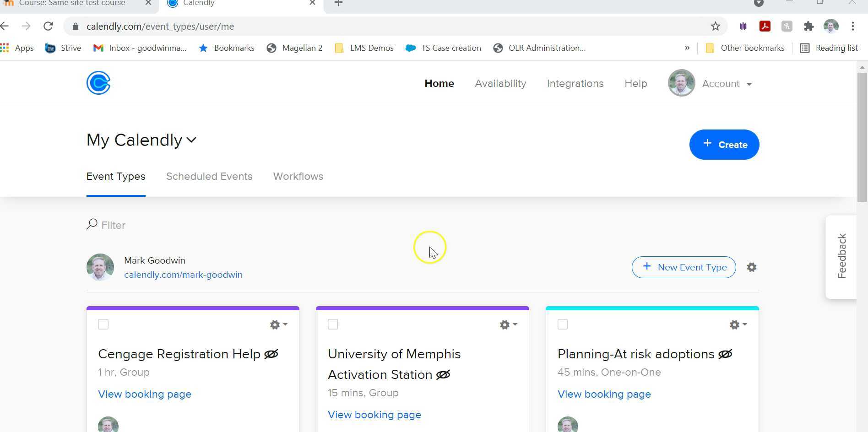Select checkbox on Planning-At risk adoptions card

coord(563,324)
